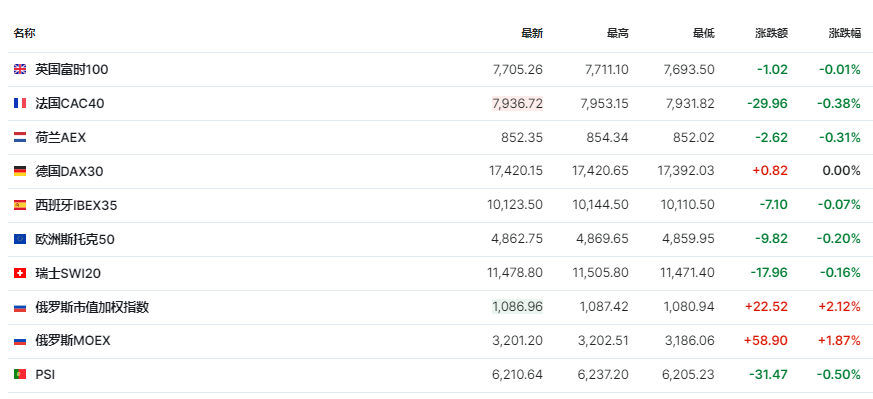Screen dimensions: 873x399
Task: Click percent change +1.87% for 俄罗斯MOEX
Action: pos(840,341)
